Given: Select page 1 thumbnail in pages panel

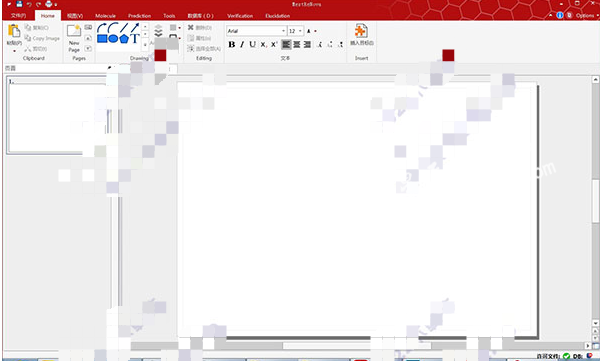Looking at the screenshot, I should (x=57, y=115).
